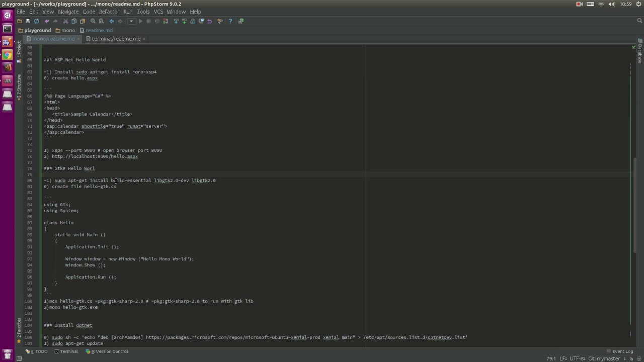This screenshot has width=644, height=362.
Task: Open the Window menu
Action: point(176,12)
